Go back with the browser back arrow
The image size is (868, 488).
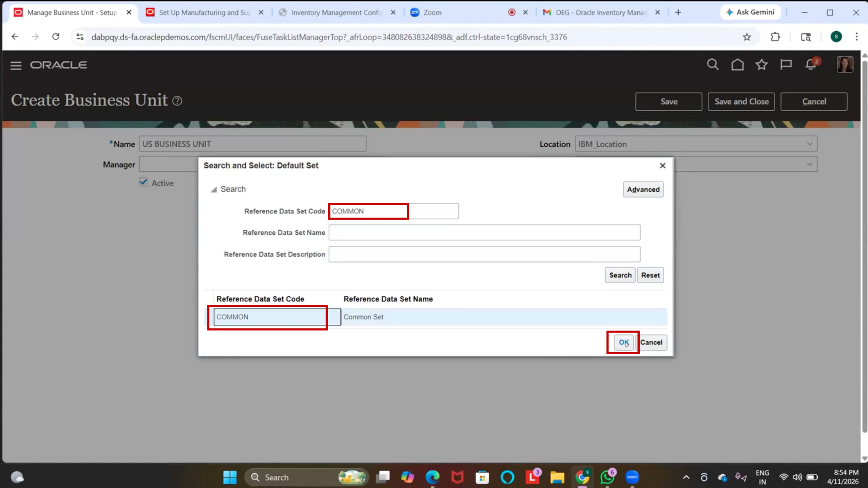point(15,37)
